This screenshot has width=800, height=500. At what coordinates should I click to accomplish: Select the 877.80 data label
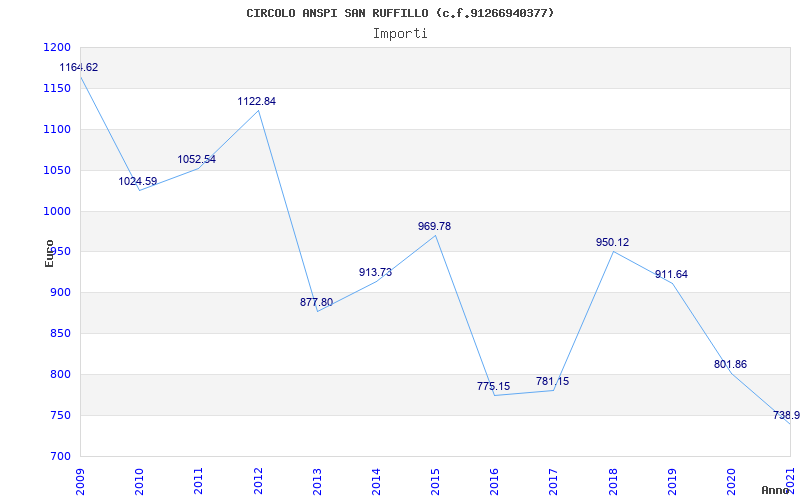(316, 302)
